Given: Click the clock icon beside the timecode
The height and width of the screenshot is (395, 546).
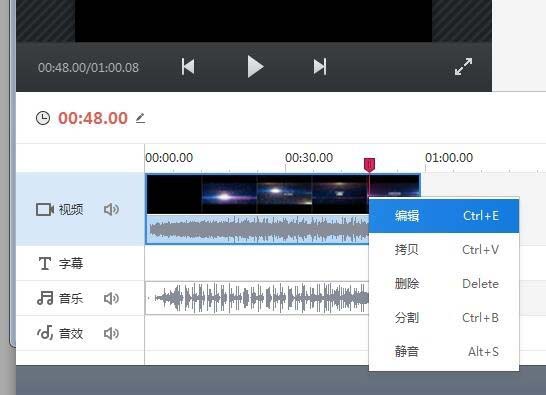Looking at the screenshot, I should pyautogui.click(x=43, y=118).
